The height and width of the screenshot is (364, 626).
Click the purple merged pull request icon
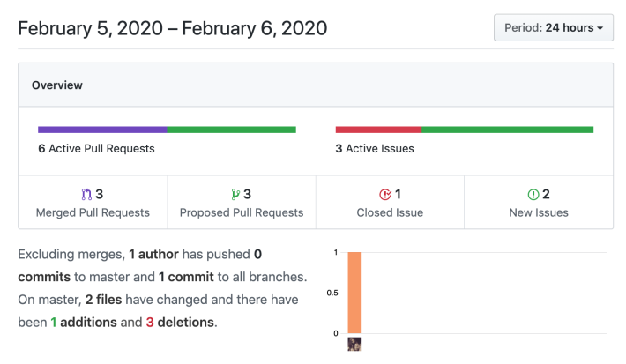pos(86,195)
